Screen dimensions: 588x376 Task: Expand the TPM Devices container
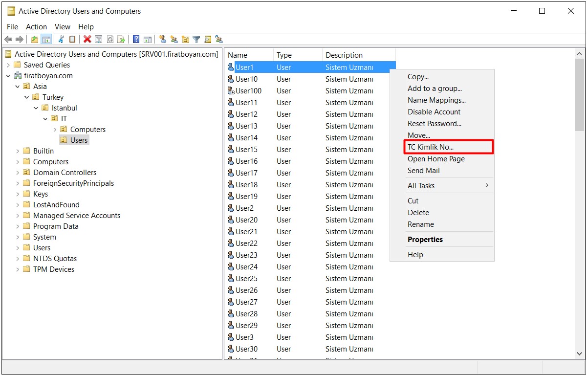(18, 269)
